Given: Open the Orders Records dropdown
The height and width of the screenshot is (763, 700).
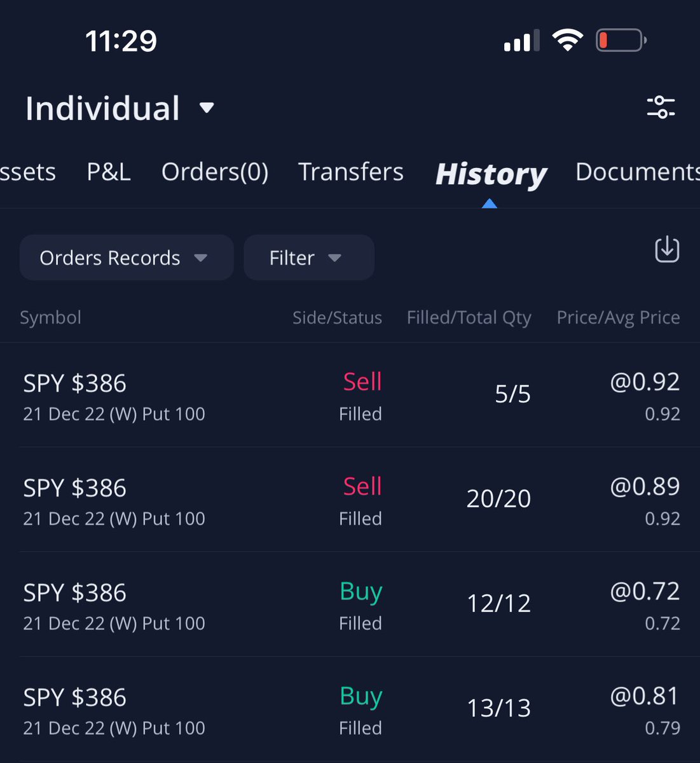Looking at the screenshot, I should pyautogui.click(x=127, y=258).
